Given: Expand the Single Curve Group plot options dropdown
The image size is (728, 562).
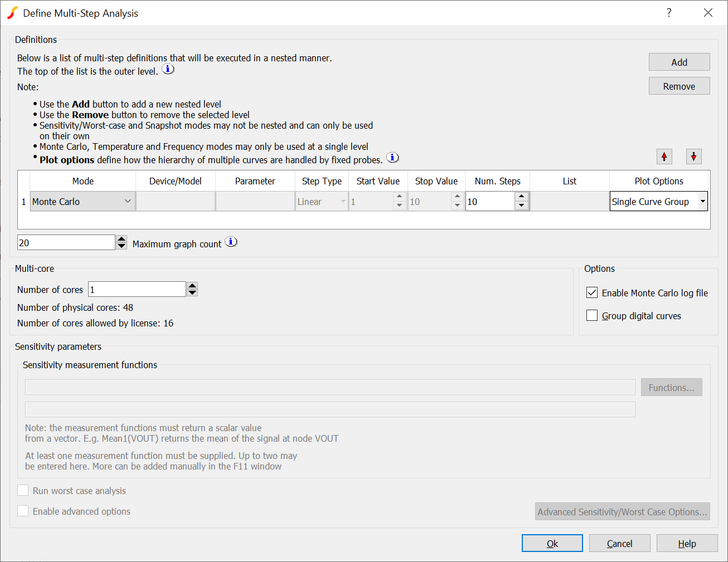Looking at the screenshot, I should click(x=703, y=202).
